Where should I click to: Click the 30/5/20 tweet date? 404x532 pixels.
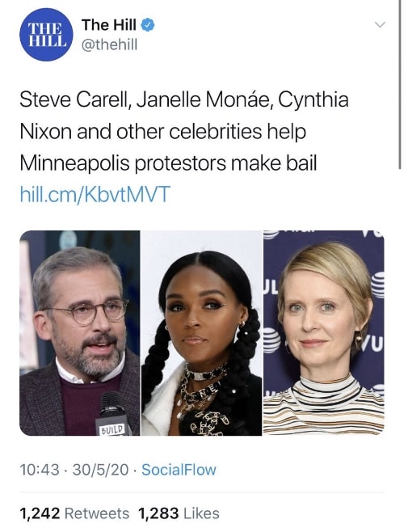coord(100,470)
